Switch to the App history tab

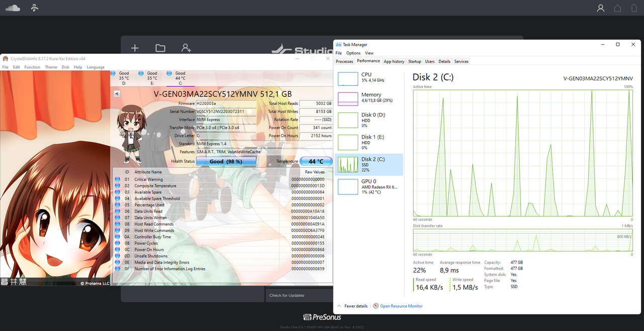click(x=394, y=61)
